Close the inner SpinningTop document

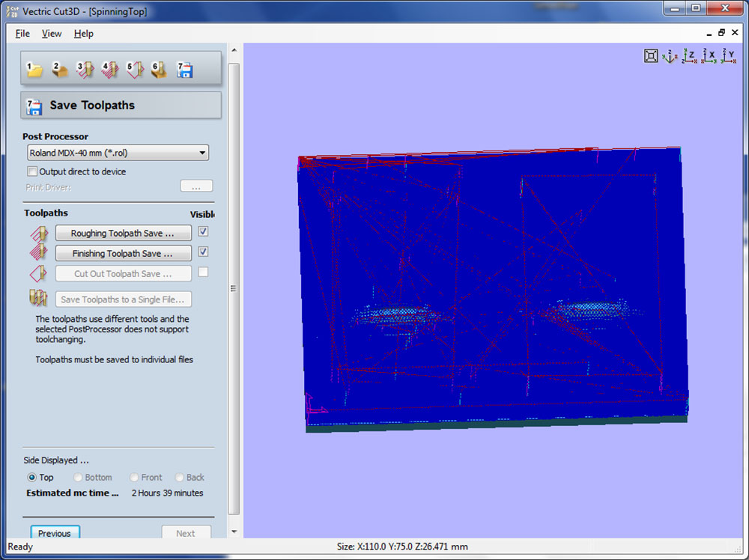[736, 32]
